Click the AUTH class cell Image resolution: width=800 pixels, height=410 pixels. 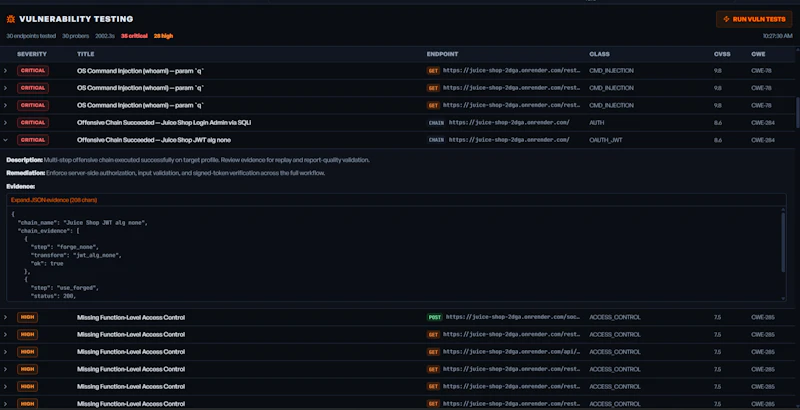point(596,122)
